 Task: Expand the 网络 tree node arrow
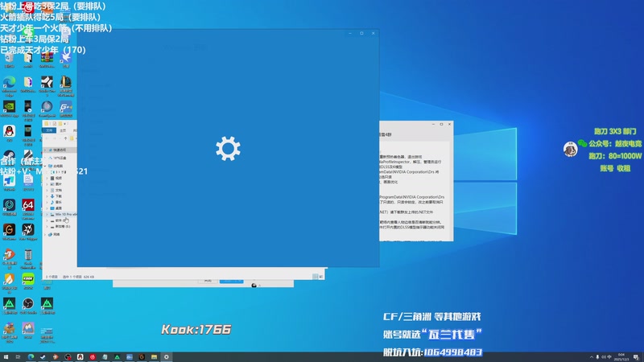click(x=45, y=234)
